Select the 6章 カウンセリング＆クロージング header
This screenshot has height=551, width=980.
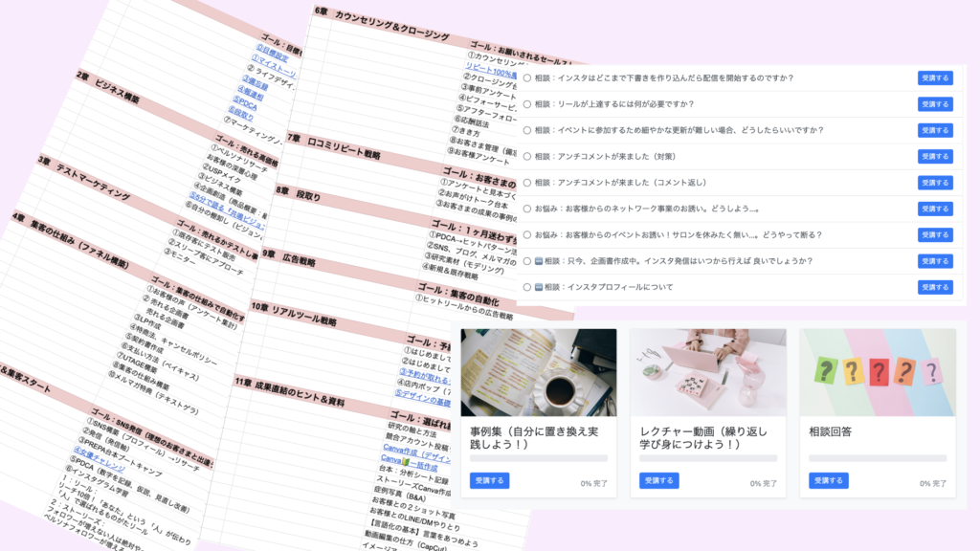click(382, 24)
